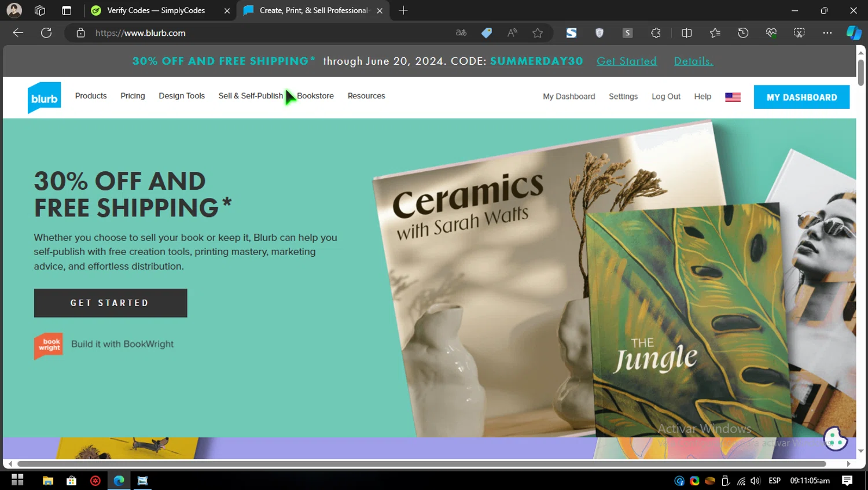Select the Create, Print, & Sell tab
The image size is (868, 490).
point(314,10)
